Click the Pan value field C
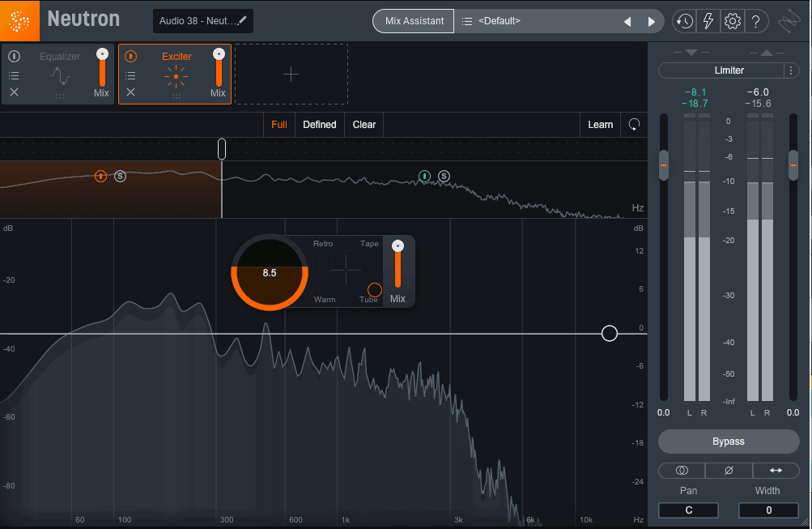 point(688,510)
